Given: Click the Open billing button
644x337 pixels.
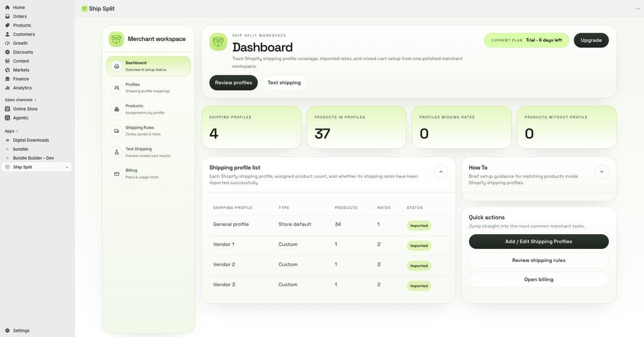Looking at the screenshot, I should (x=539, y=280).
